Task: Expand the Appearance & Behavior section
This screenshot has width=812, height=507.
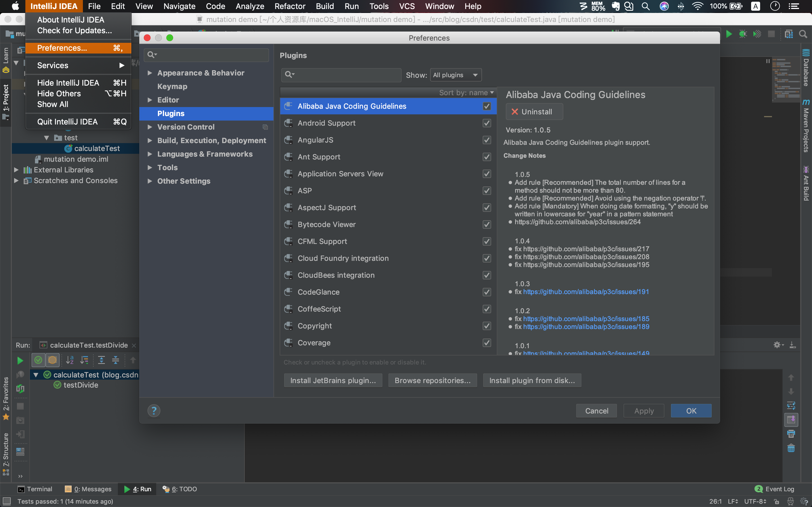Action: point(150,73)
